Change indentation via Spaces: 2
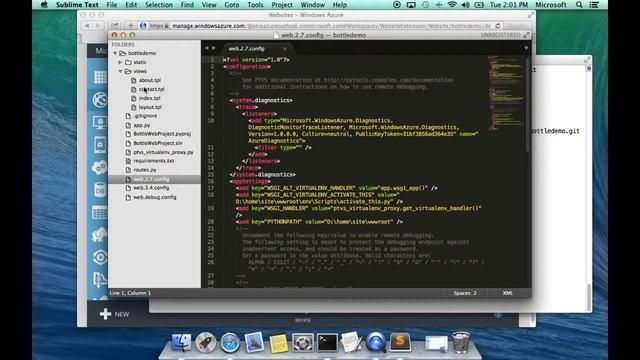640x360 pixels. coord(465,293)
